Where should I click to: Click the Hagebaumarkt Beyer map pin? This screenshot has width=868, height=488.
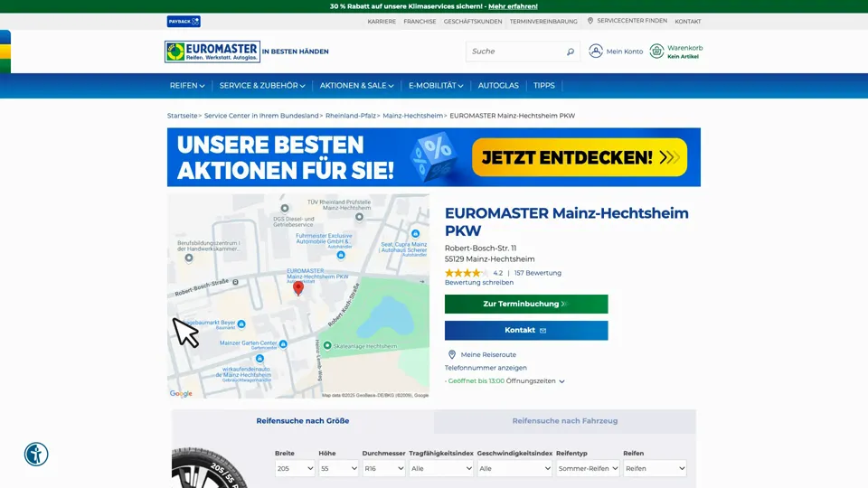241,324
